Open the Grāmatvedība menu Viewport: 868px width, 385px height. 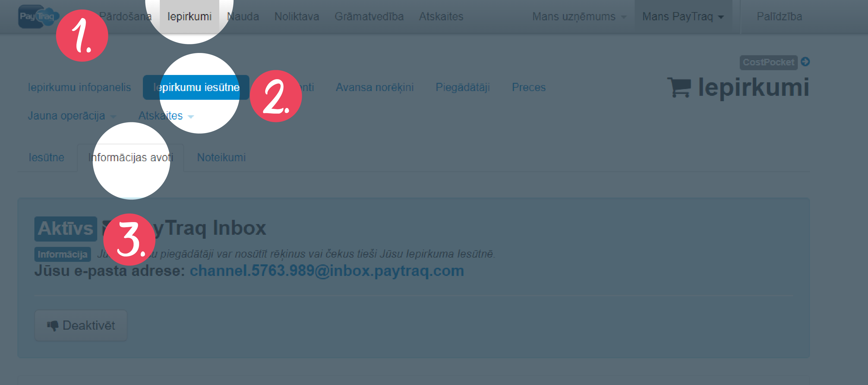click(369, 16)
